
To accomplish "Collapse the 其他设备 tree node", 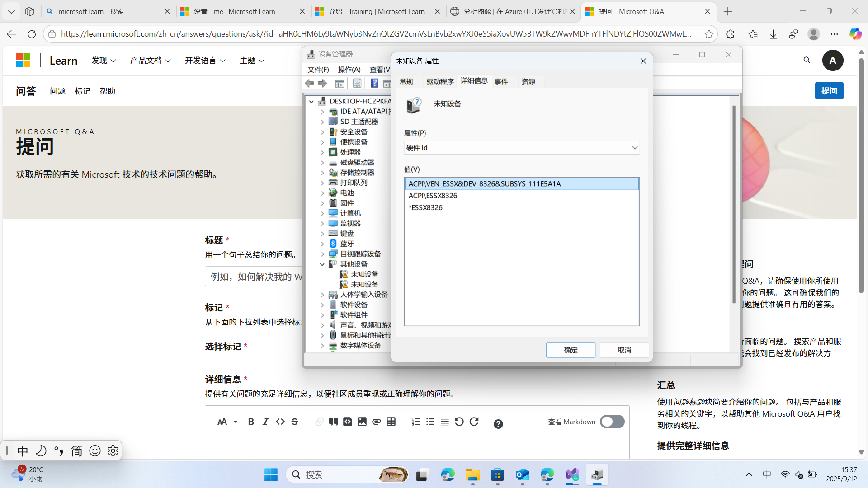I will point(322,264).
